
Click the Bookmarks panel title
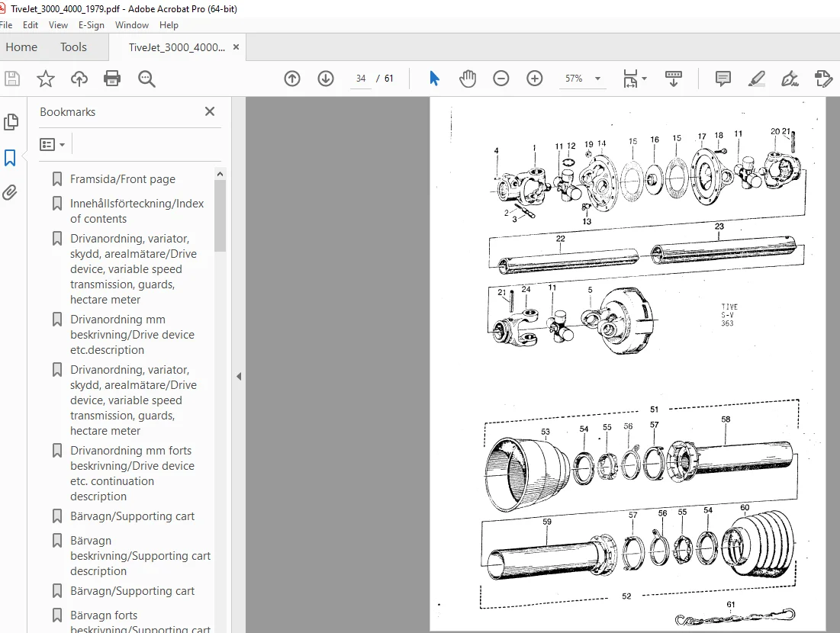click(67, 112)
